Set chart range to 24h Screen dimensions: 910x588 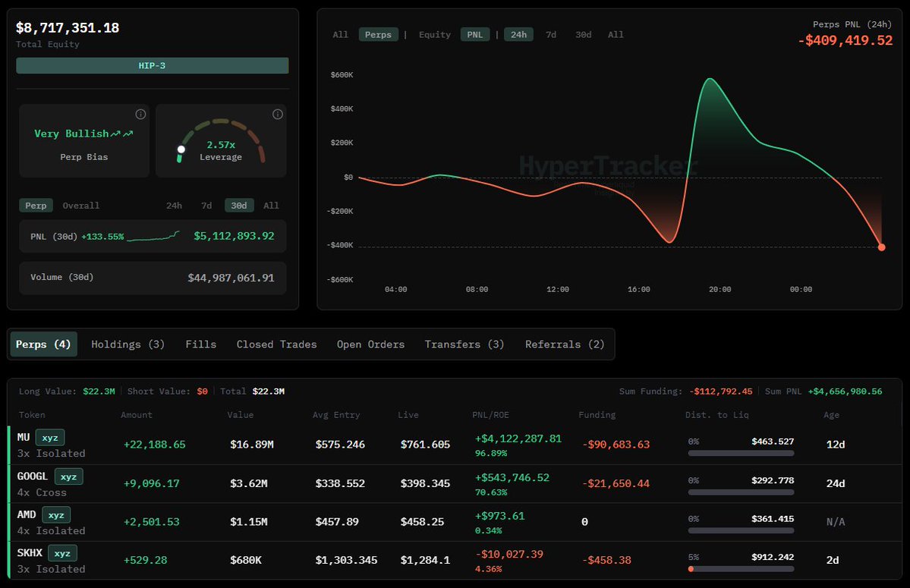tap(519, 35)
